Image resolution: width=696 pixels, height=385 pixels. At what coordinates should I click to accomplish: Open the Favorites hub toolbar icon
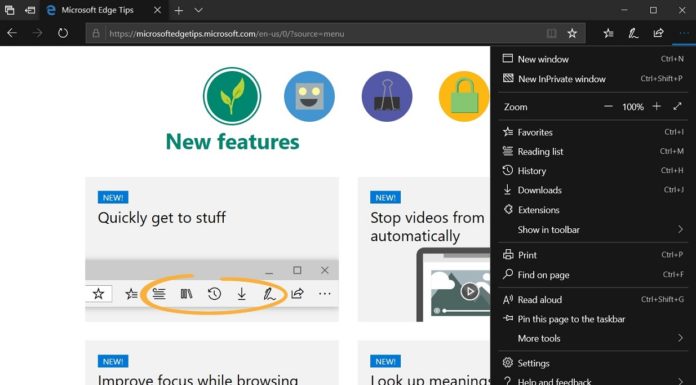[609, 33]
